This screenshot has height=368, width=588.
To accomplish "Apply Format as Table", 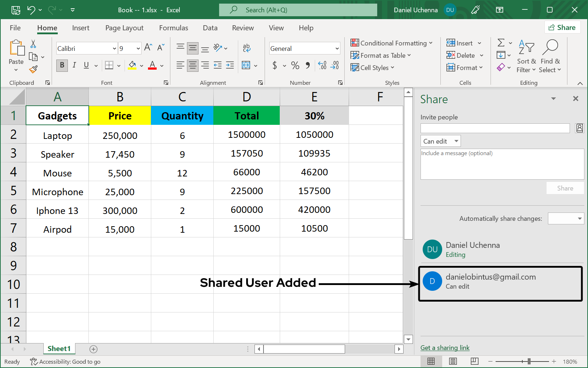I will point(381,55).
